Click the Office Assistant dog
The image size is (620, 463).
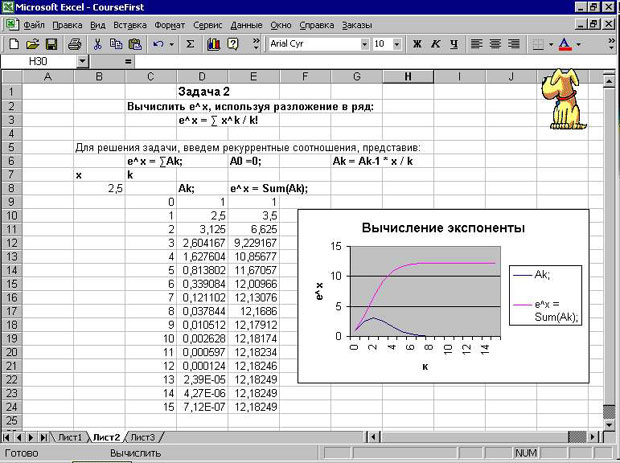coord(566,99)
